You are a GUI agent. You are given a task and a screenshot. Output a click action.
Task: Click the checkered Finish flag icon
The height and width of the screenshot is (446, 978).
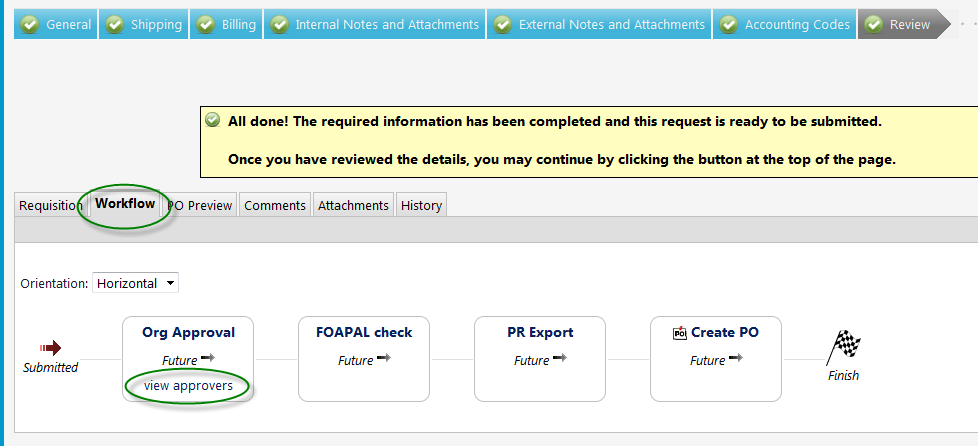(x=844, y=347)
